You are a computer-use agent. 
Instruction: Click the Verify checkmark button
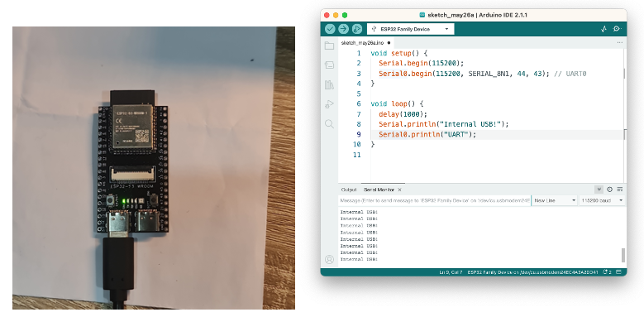click(x=330, y=29)
